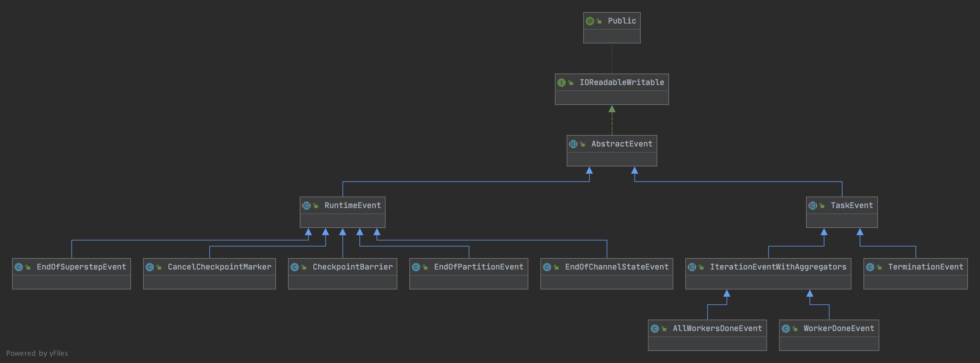Click the abstract class icon on AbstractEvent

coord(573,144)
